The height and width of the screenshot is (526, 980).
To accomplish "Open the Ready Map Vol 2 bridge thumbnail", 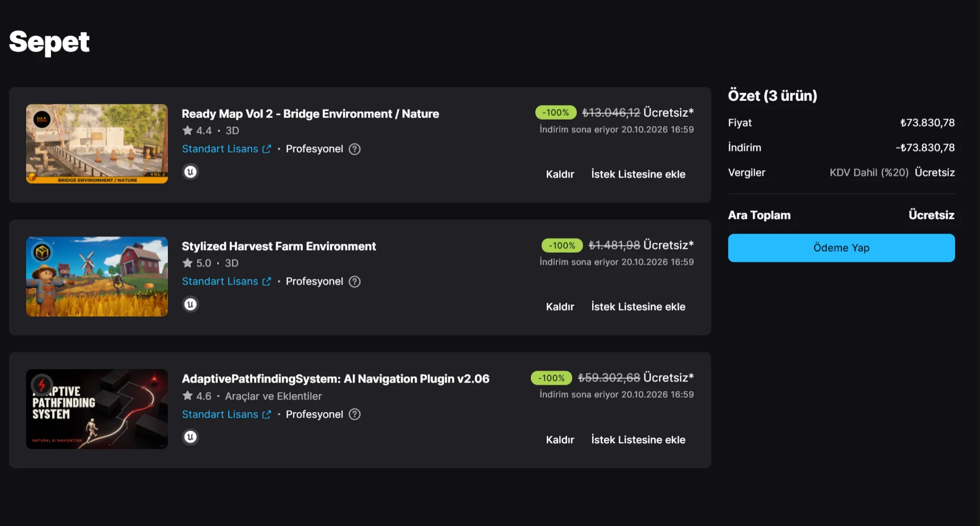I will point(97,144).
